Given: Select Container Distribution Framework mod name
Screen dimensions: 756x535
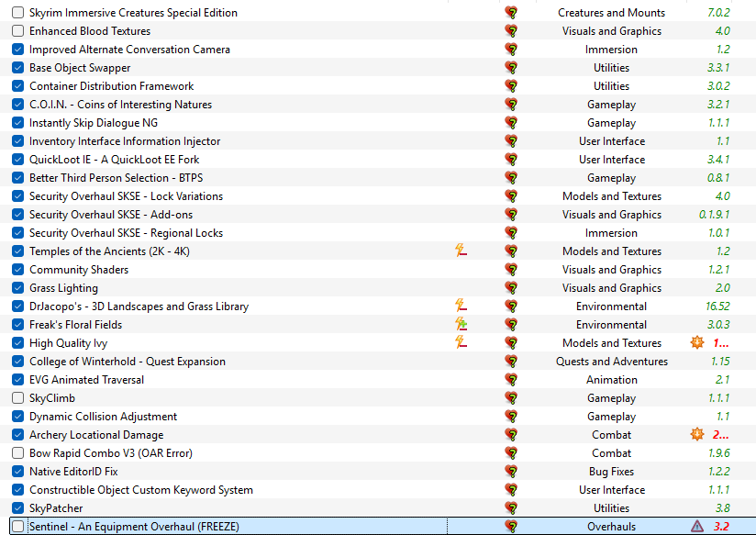Looking at the screenshot, I should [x=111, y=86].
